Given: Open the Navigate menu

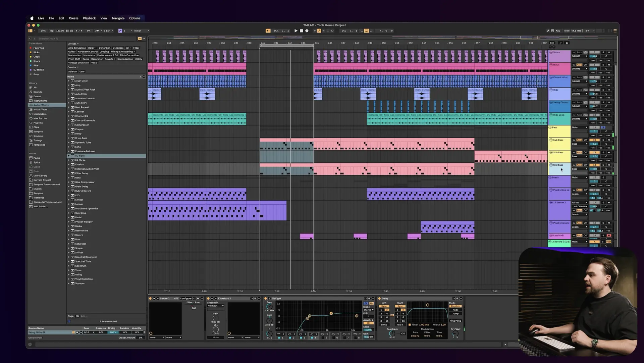Looking at the screenshot, I should (118, 18).
